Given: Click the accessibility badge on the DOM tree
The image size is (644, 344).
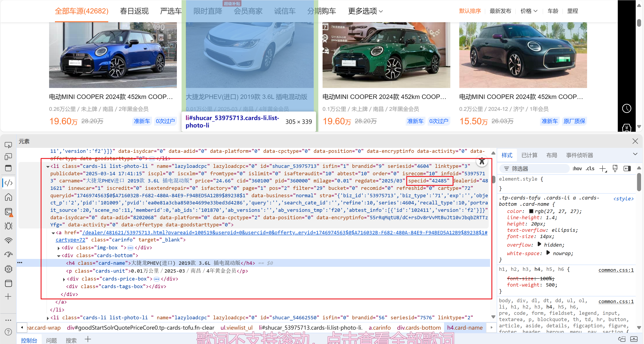Looking at the screenshot, I should (x=482, y=161).
